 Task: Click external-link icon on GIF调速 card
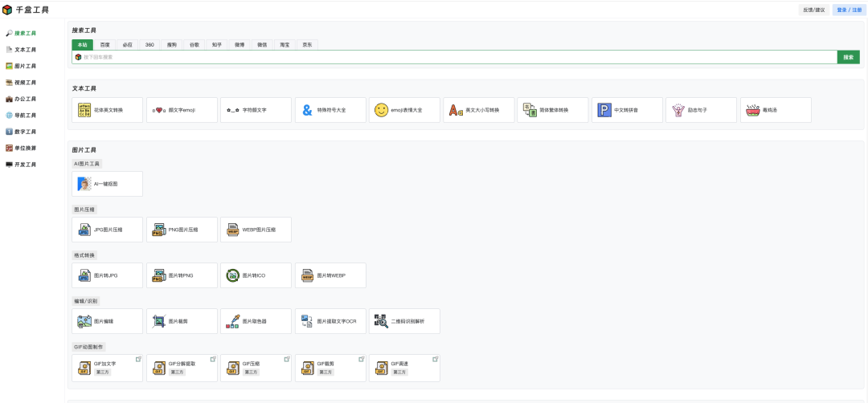435,359
